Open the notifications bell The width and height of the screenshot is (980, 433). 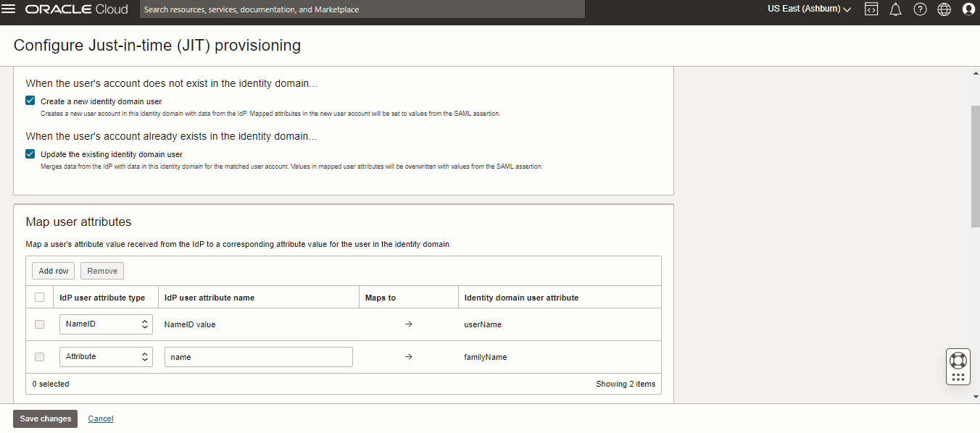click(895, 9)
